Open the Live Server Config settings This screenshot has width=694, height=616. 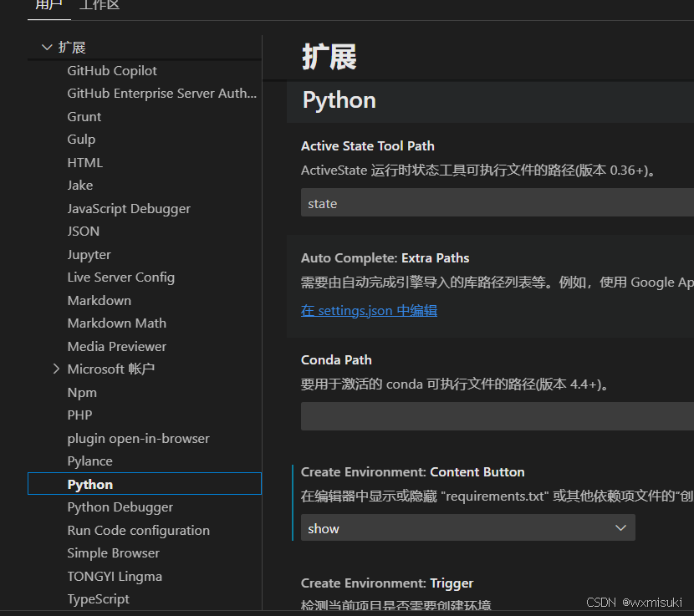[x=120, y=277]
